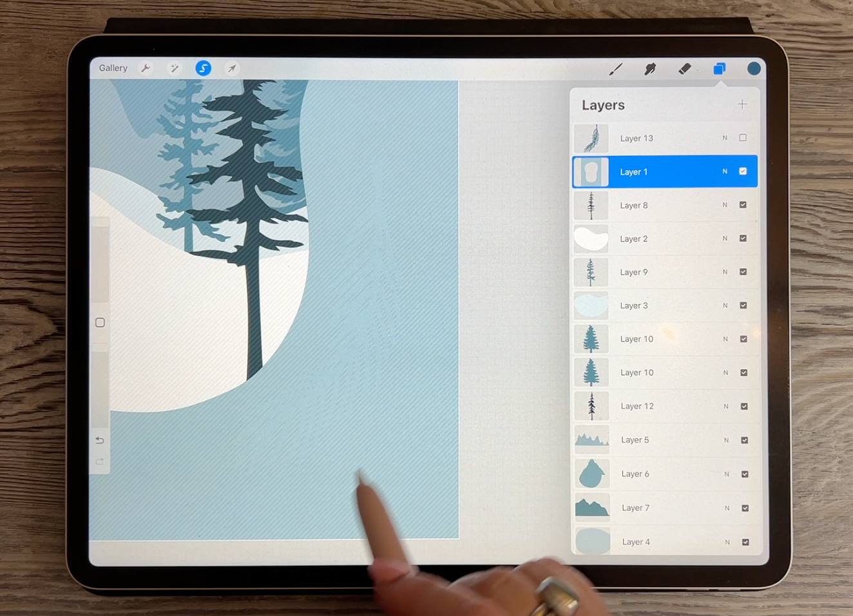The width and height of the screenshot is (853, 616).
Task: Open blend mode N for Layer 7
Action: (x=727, y=508)
